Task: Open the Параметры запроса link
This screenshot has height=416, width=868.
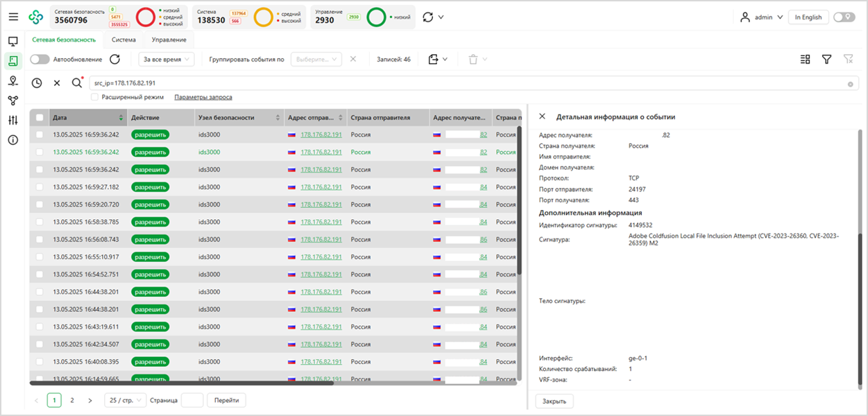Action: coord(203,97)
